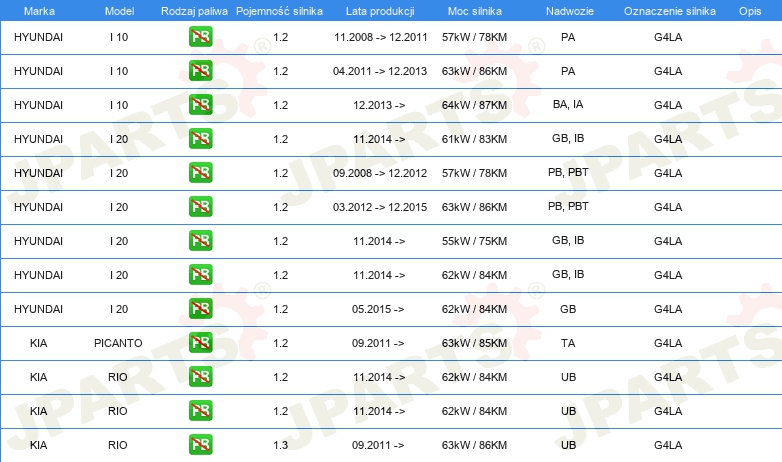The width and height of the screenshot is (782, 462).
Task: Click GB, IB in the 55kW / 75KM row
Action: pyautogui.click(x=568, y=240)
